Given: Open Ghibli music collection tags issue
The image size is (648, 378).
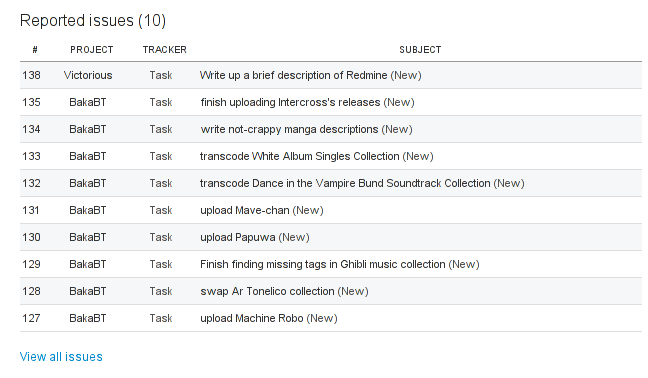Looking at the screenshot, I should [323, 264].
